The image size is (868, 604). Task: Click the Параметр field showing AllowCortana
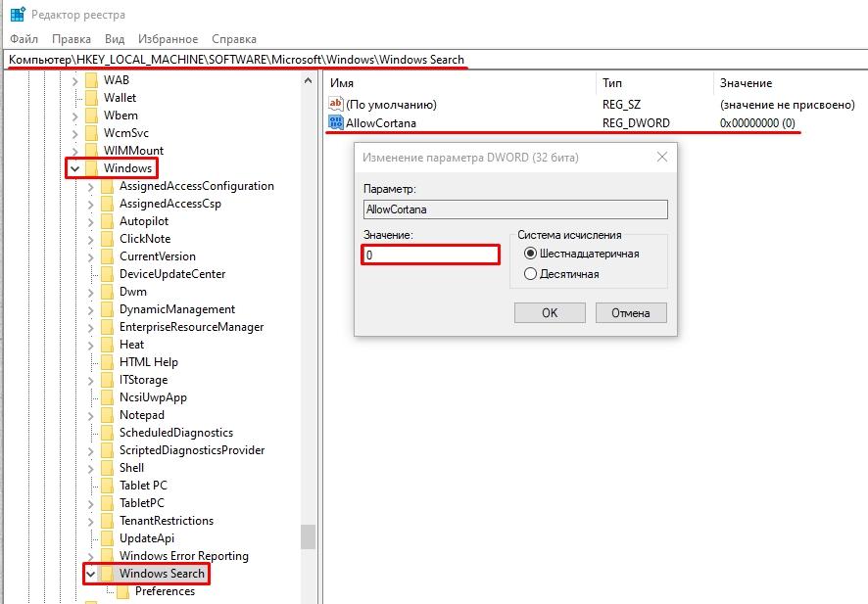tap(515, 209)
